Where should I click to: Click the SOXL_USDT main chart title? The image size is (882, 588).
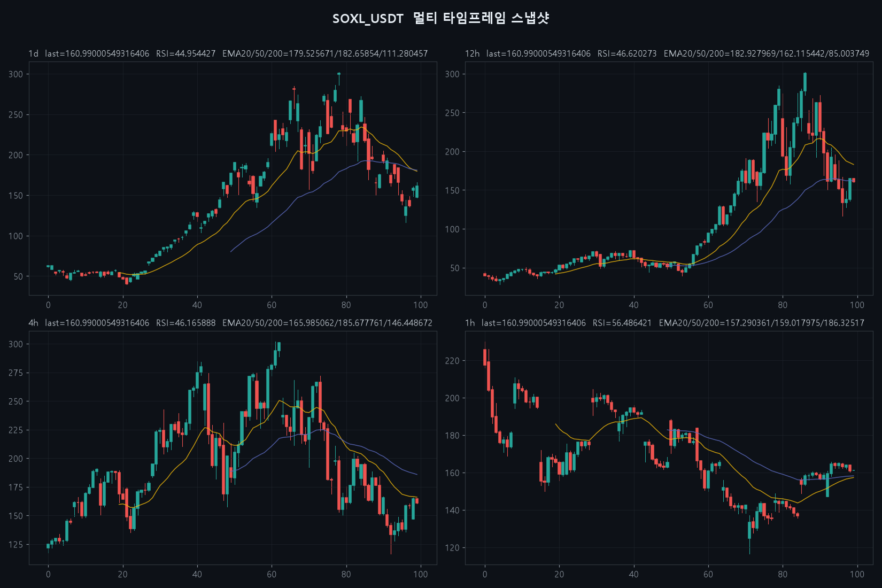[440, 18]
